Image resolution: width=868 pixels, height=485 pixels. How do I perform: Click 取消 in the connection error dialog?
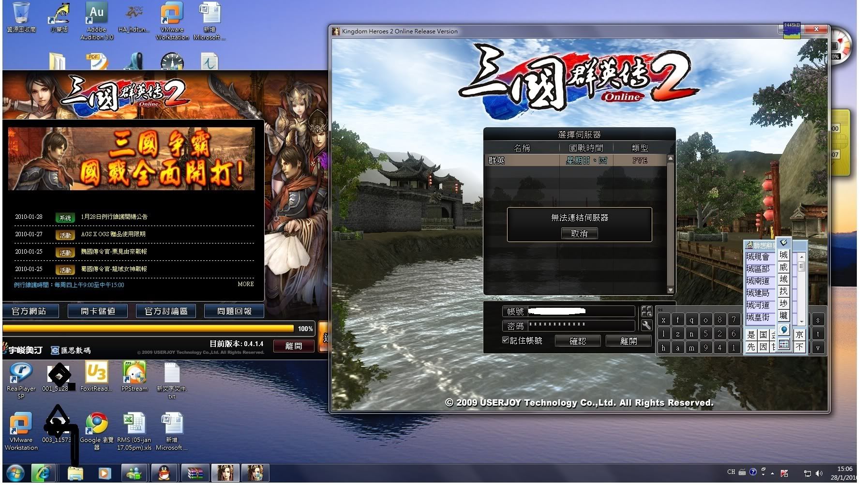click(580, 234)
